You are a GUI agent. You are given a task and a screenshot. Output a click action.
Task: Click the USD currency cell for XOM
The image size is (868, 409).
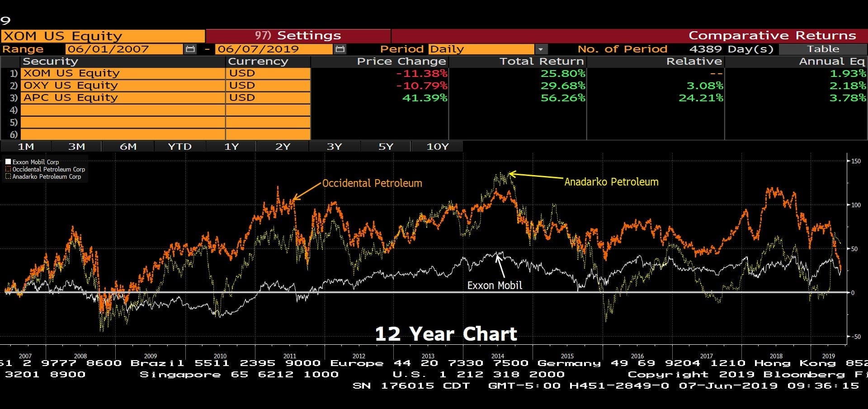coord(268,73)
